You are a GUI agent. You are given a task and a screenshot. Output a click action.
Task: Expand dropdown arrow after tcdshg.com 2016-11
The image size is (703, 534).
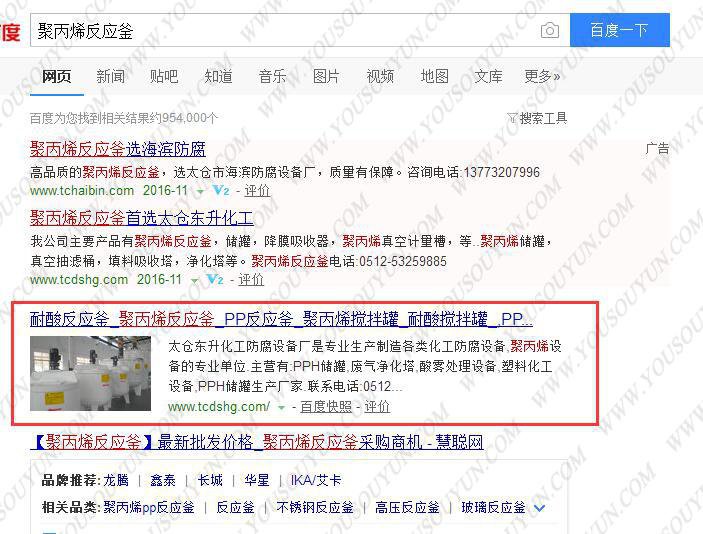tap(194, 281)
